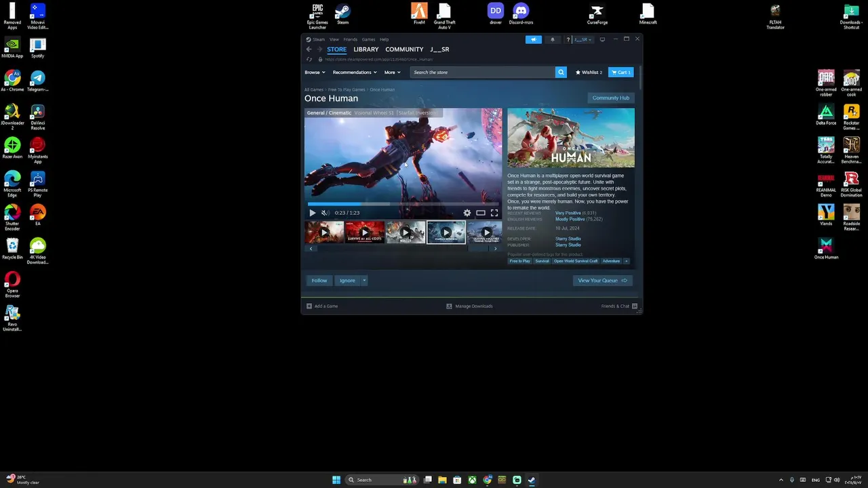Open the Friends menu in Steam
Screen dimensions: 868x488
[350, 39]
